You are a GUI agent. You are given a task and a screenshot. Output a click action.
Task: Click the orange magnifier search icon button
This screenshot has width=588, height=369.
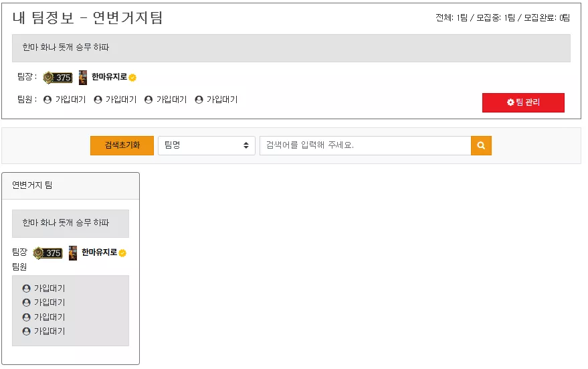481,145
